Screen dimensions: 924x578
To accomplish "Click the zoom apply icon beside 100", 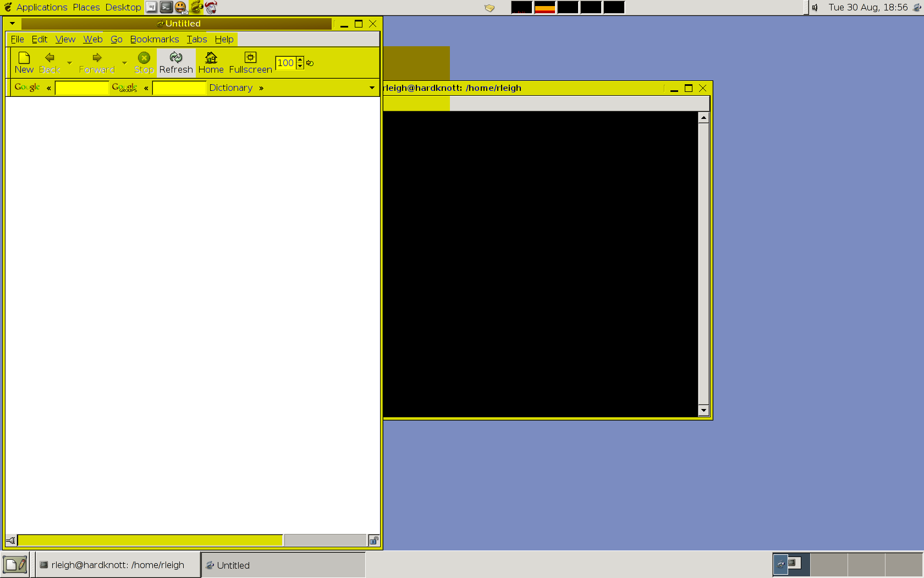I will (x=310, y=63).
